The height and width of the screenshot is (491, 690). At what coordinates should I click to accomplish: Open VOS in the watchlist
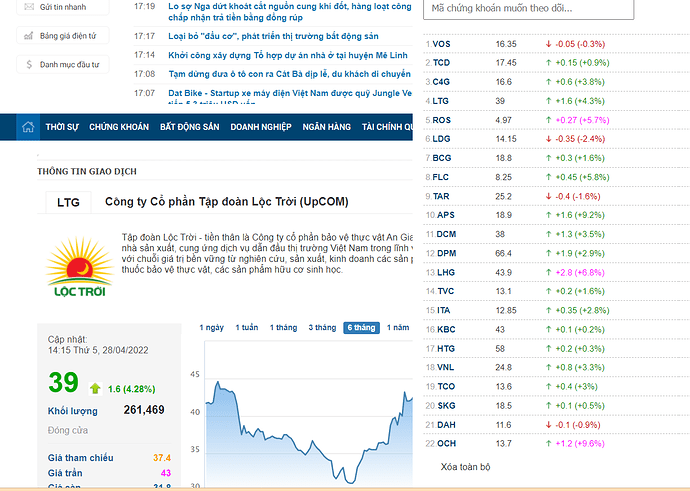tap(441, 44)
